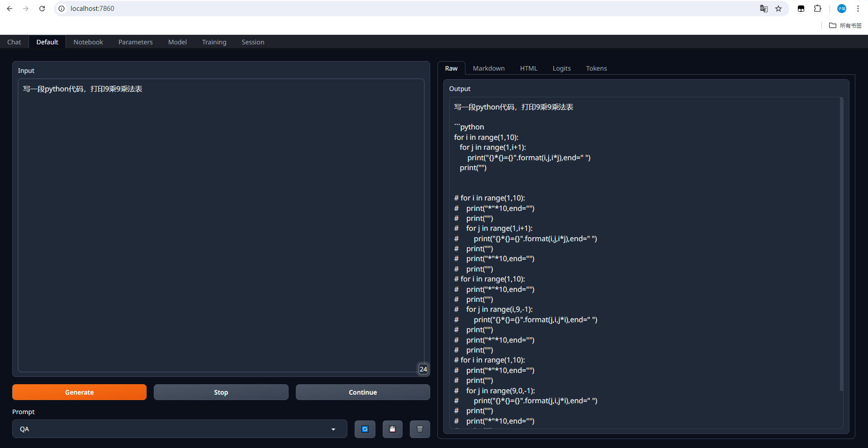This screenshot has height=448, width=868.
Task: Open the Chrome profile avatar
Action: tap(842, 9)
